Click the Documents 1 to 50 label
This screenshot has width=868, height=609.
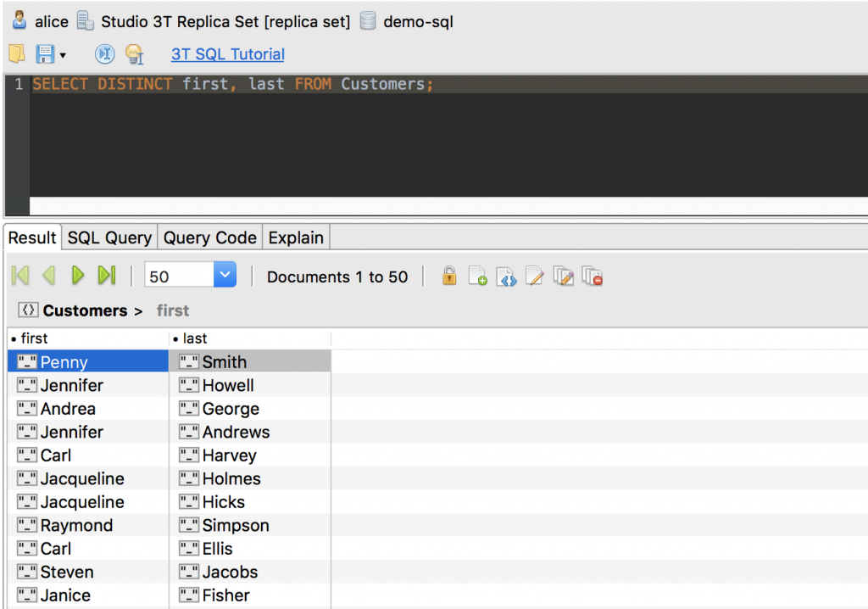pyautogui.click(x=337, y=277)
